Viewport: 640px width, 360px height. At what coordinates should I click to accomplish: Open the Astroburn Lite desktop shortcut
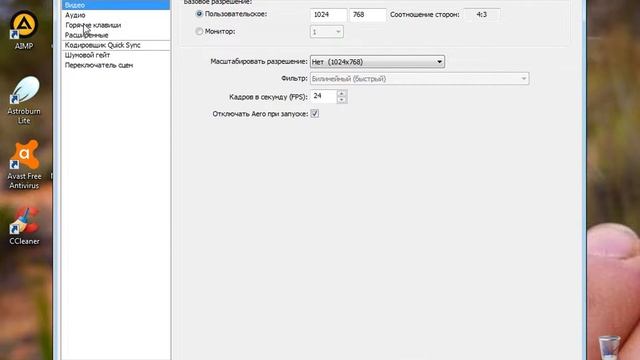pyautogui.click(x=24, y=100)
